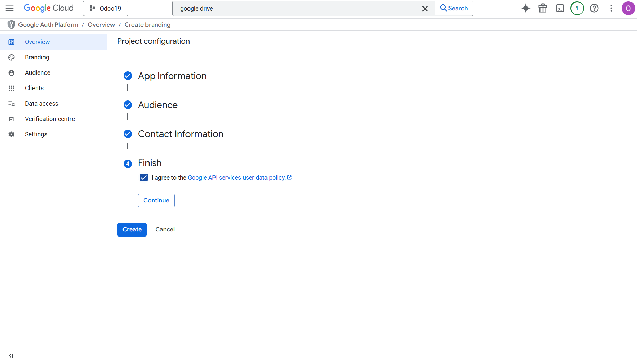637x364 pixels.
Task: Collapse the left navigation panel
Action: coord(11,356)
